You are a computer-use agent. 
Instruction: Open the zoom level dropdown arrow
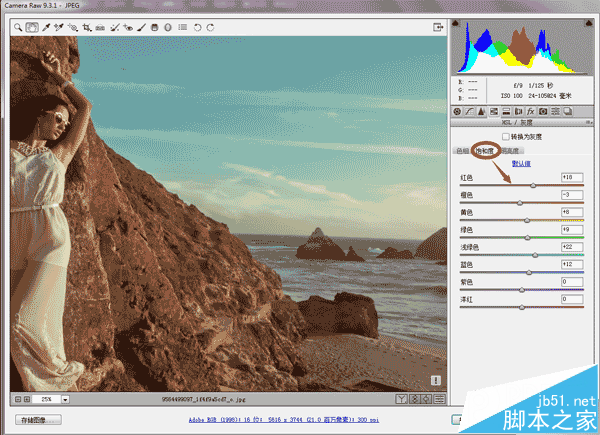point(65,399)
